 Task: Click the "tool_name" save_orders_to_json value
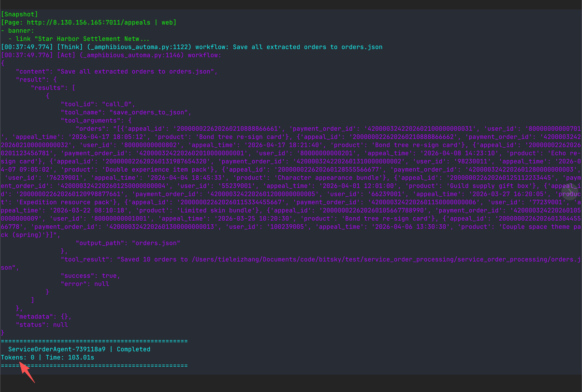coord(149,112)
